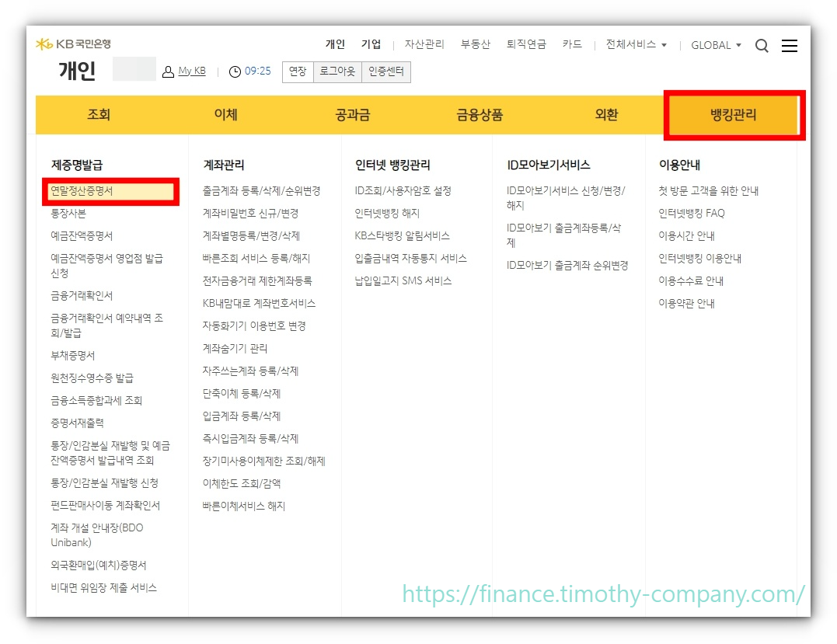Expand the 카드 navigation section
Screen dimensions: 837x644
pyautogui.click(x=573, y=45)
